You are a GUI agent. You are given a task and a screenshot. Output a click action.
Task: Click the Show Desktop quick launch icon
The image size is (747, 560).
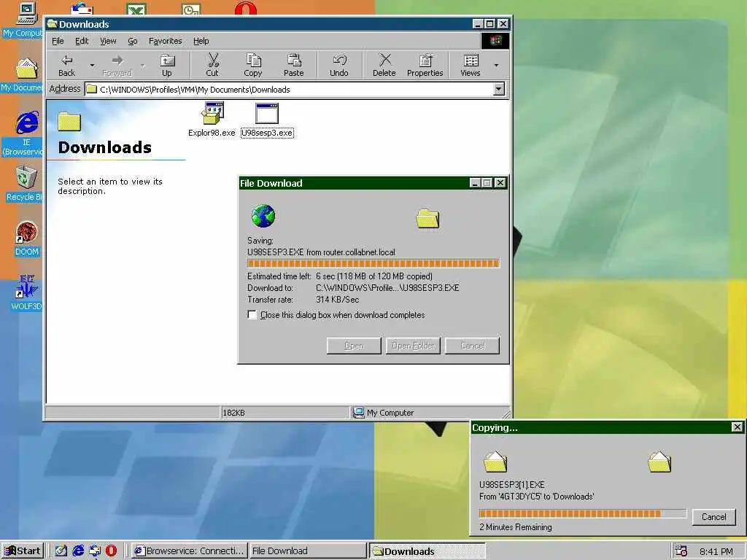point(61,551)
